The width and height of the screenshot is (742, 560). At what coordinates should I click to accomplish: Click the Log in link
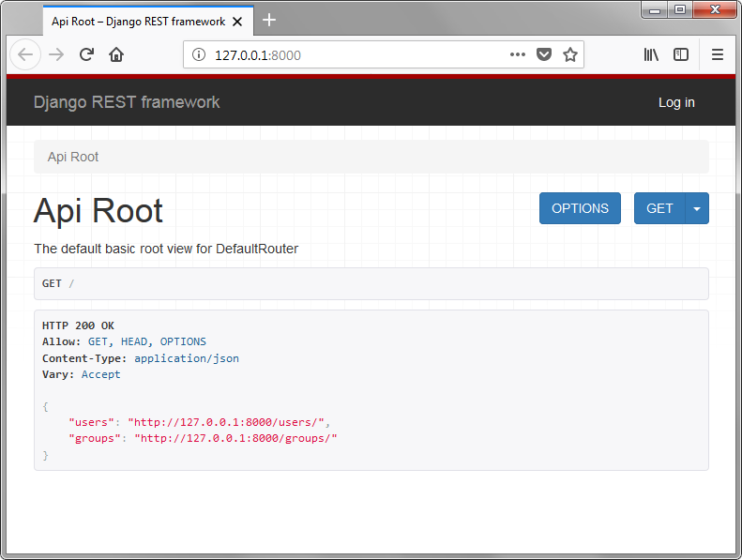[676, 102]
